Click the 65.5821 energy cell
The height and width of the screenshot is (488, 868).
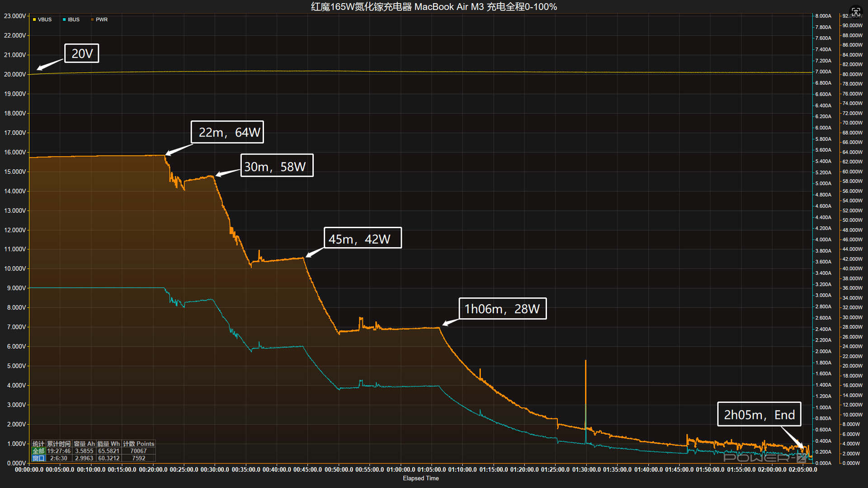click(x=108, y=451)
